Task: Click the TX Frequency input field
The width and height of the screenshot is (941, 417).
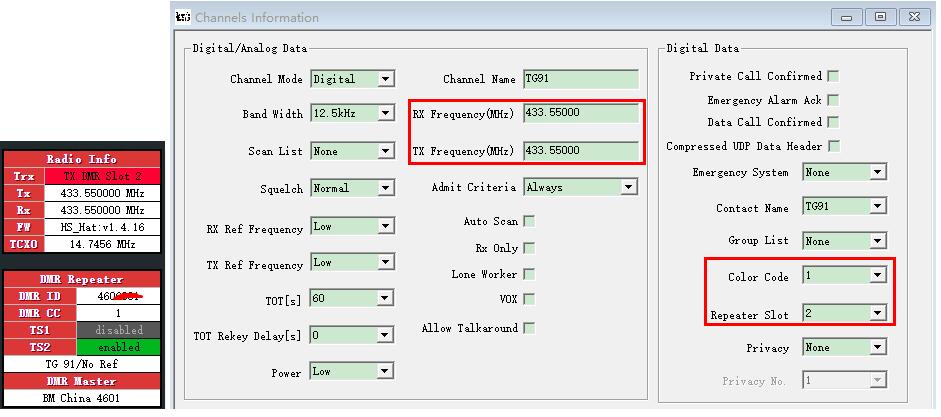Action: tap(580, 151)
